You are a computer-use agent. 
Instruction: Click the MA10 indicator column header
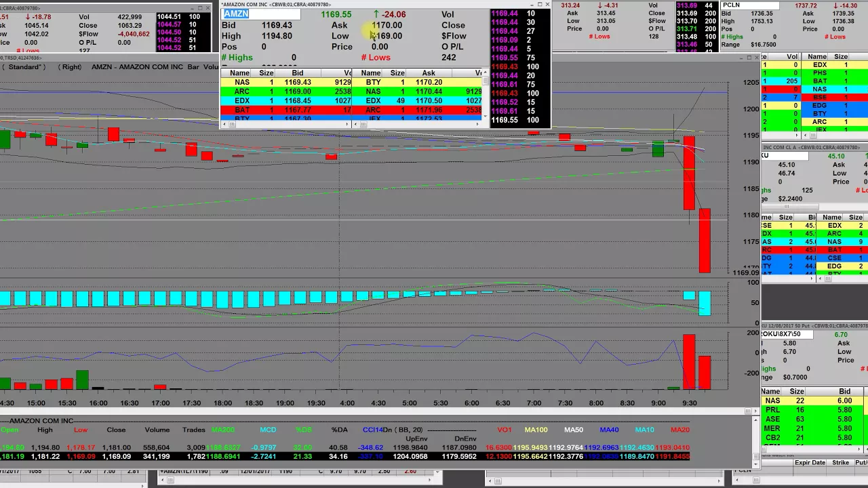pos(644,430)
